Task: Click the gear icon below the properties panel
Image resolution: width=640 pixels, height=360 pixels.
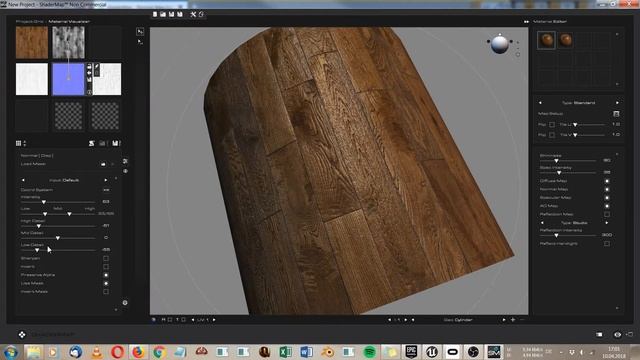Action: click(125, 303)
